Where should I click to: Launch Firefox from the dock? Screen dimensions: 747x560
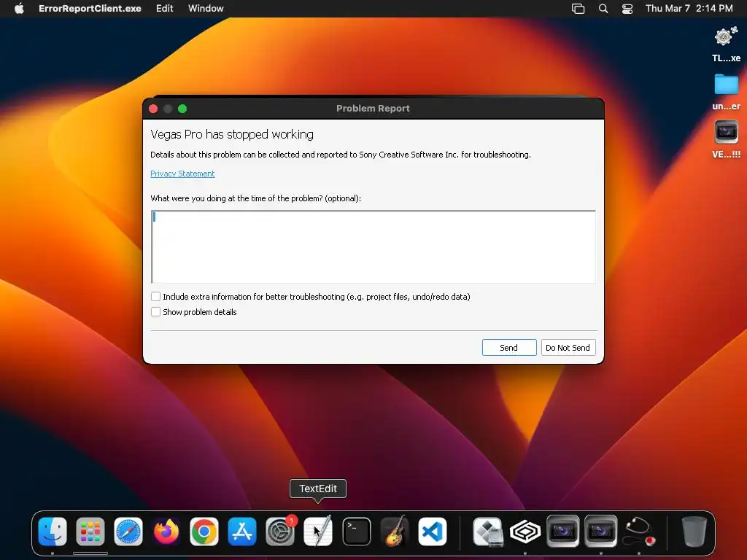point(166,532)
